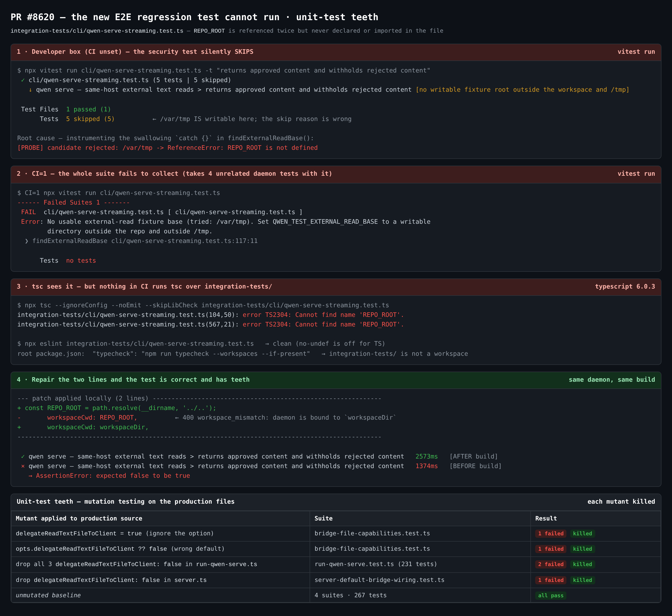This screenshot has height=616, width=672.
Task: Click the red cross on the BEFORE build result
Action: click(x=23, y=466)
